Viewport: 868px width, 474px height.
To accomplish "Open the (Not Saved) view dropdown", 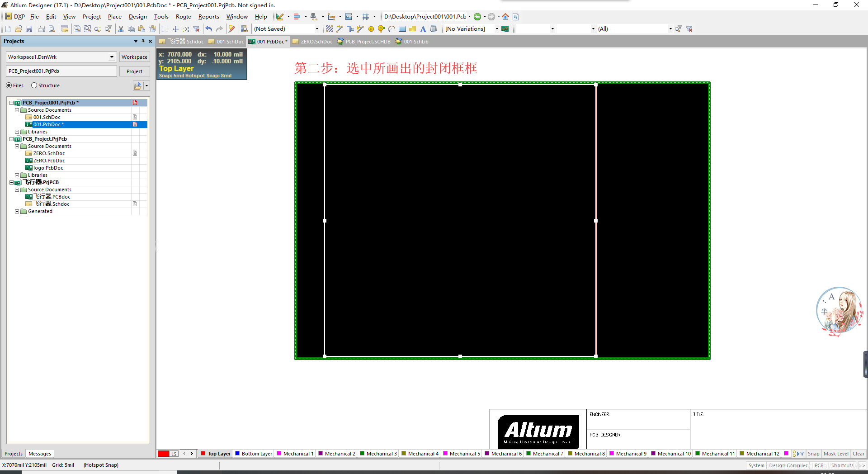I will pos(317,29).
